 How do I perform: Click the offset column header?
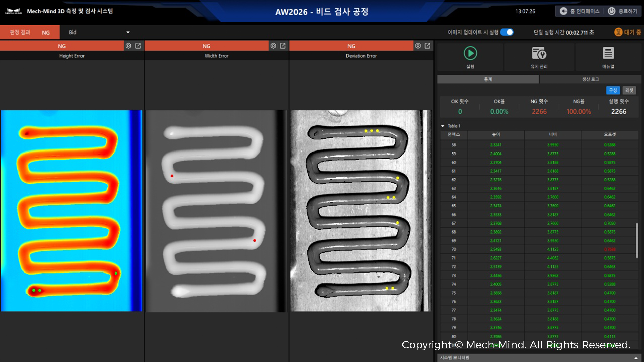click(x=610, y=134)
